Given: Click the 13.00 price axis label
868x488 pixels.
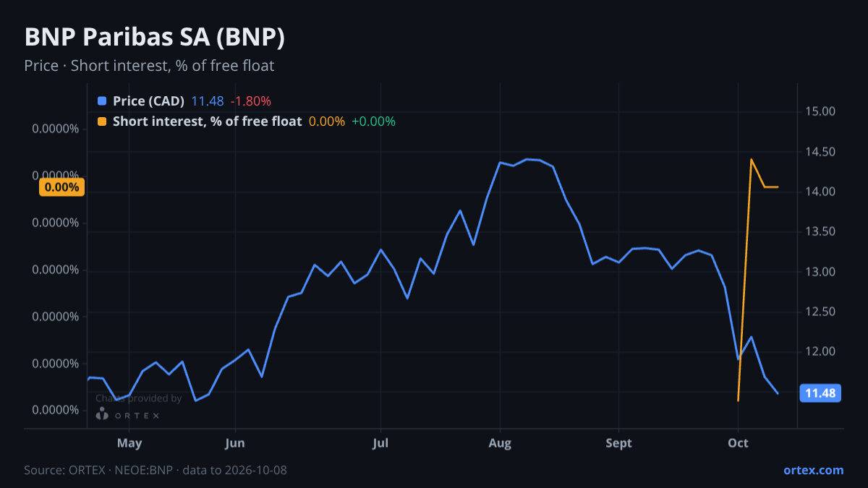Looking at the screenshot, I should coord(820,272).
